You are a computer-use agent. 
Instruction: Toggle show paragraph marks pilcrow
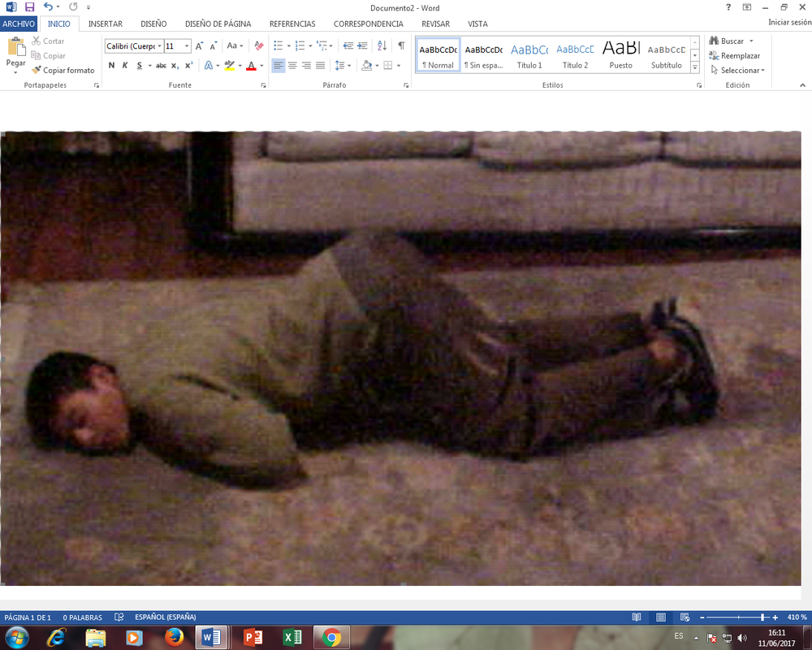point(400,46)
